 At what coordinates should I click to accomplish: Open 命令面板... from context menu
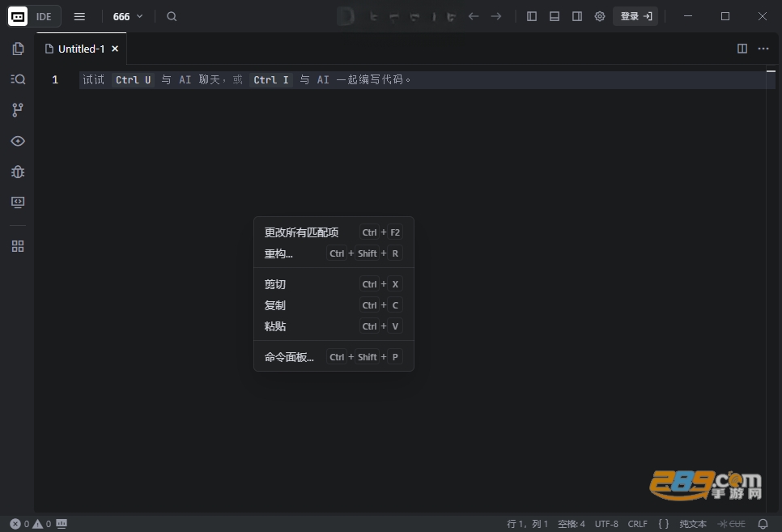point(334,357)
